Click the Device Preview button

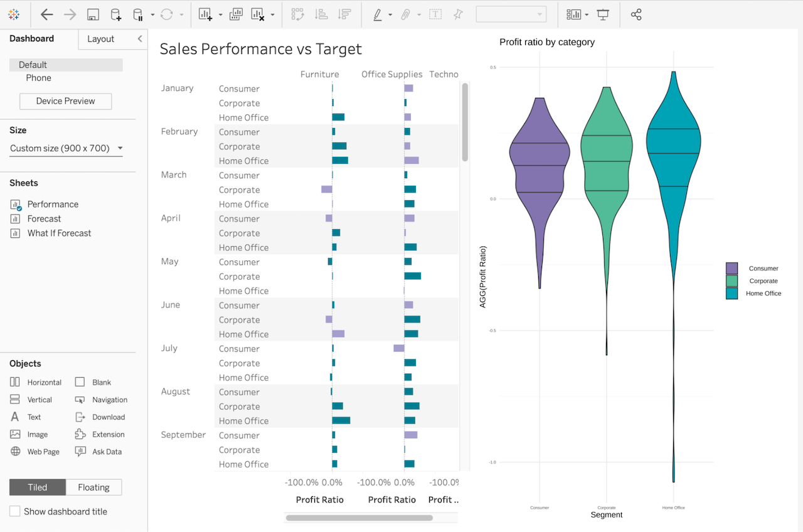(65, 101)
